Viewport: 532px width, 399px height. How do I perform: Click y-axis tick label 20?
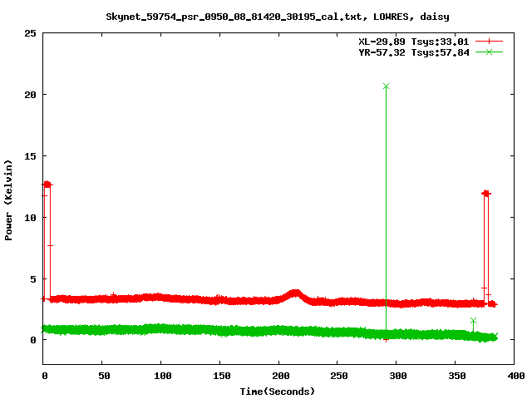click(30, 95)
